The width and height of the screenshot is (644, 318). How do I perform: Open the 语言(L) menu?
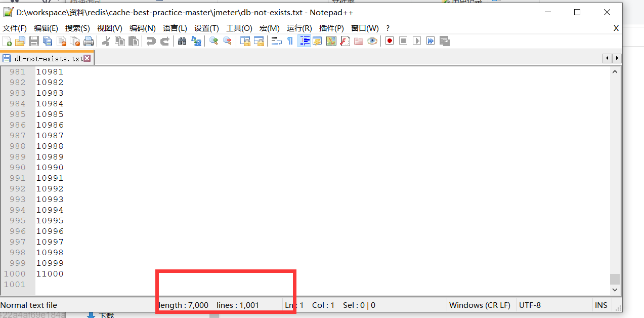tap(175, 28)
